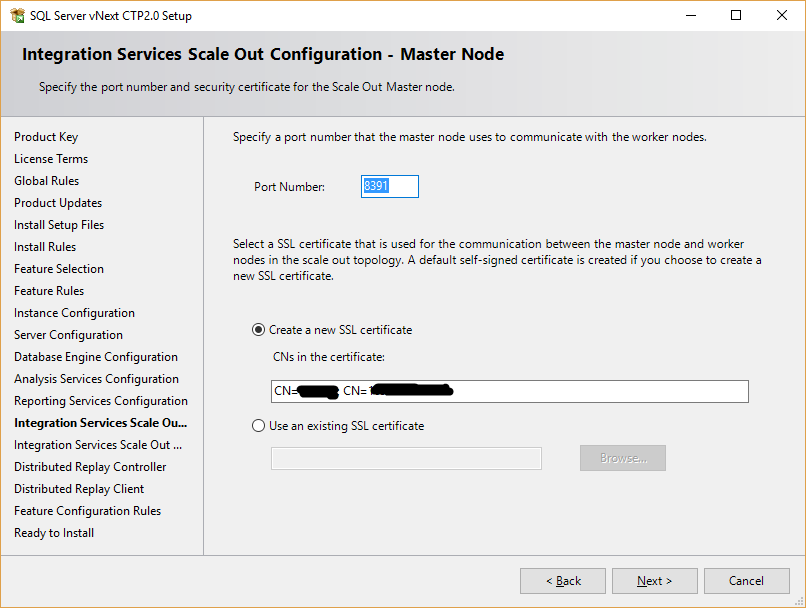Click the SQL Server setup title bar icon
The height and width of the screenshot is (608, 806).
[17, 15]
